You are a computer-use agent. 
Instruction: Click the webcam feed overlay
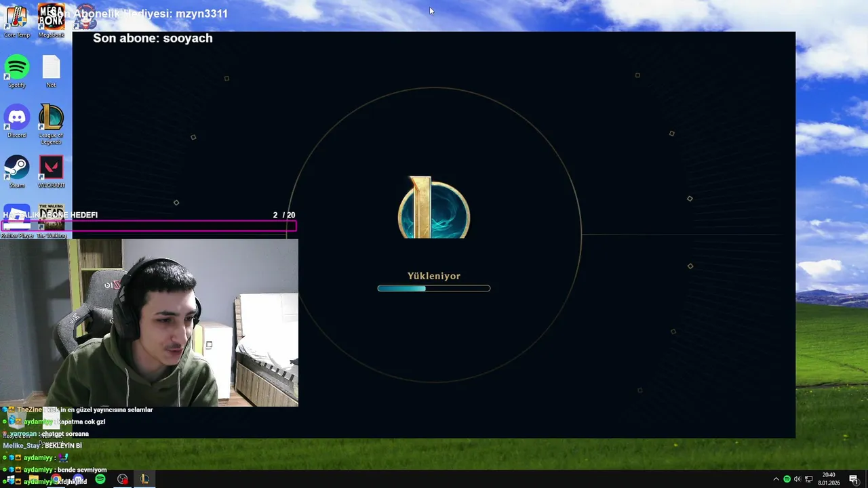(149, 323)
